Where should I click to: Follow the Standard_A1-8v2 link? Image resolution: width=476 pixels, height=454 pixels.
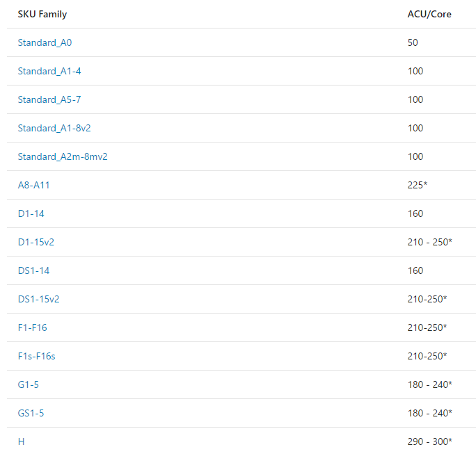point(54,129)
